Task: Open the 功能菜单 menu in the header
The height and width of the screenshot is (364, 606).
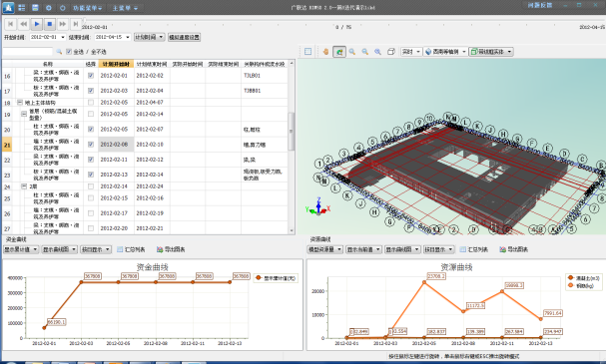Action: pyautogui.click(x=87, y=8)
